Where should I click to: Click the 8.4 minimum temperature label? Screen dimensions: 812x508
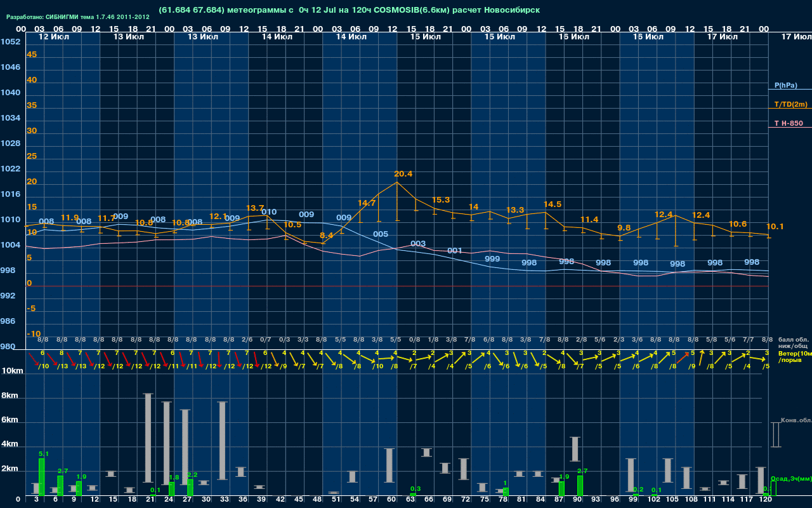coord(327,235)
